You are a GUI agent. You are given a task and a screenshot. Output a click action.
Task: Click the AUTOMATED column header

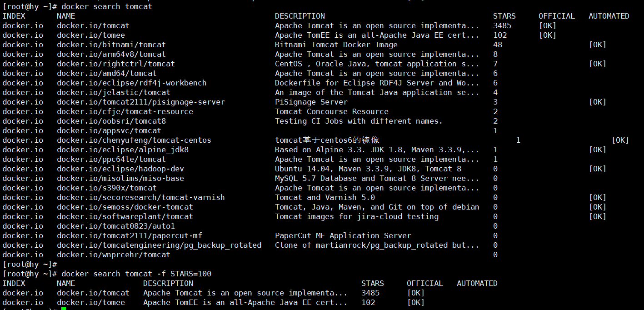609,16
